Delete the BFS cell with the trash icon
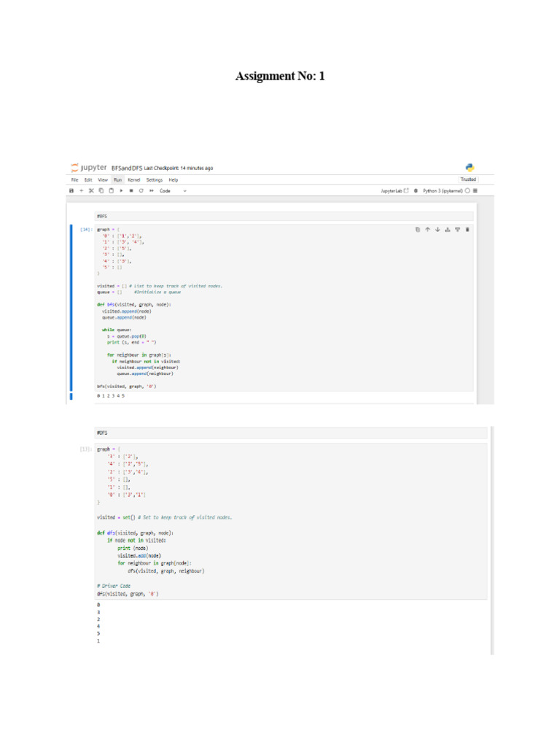Screen dimensions: 560x747 tap(467, 230)
